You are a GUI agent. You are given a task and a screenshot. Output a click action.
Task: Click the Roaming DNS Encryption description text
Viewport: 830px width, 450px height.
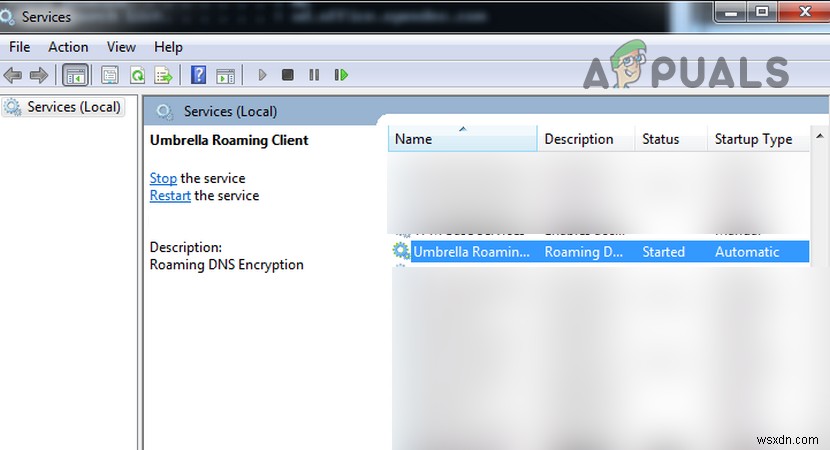click(227, 265)
